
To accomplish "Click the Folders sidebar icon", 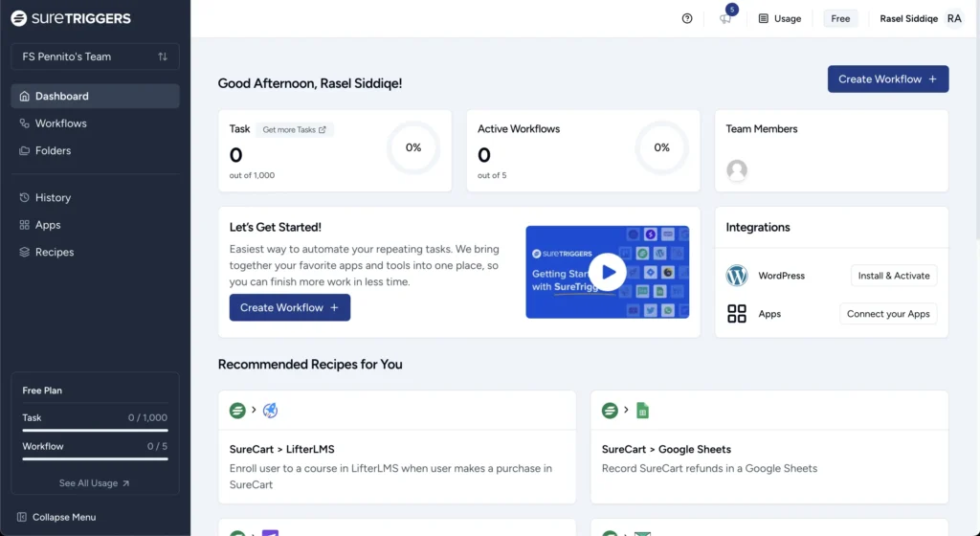I will coord(24,150).
